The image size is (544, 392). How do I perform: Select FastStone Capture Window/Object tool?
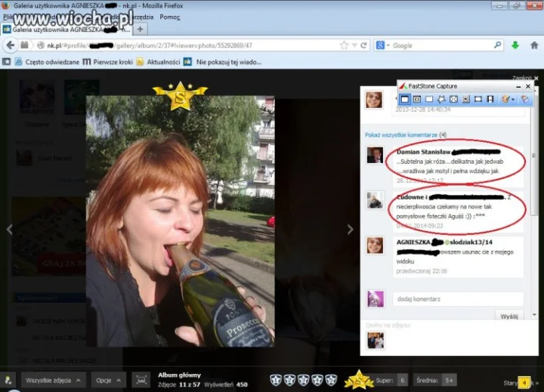417,99
